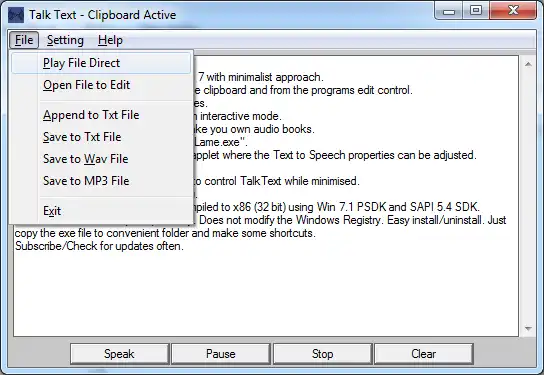Click the Stop button
The image size is (544, 375).
click(x=322, y=354)
